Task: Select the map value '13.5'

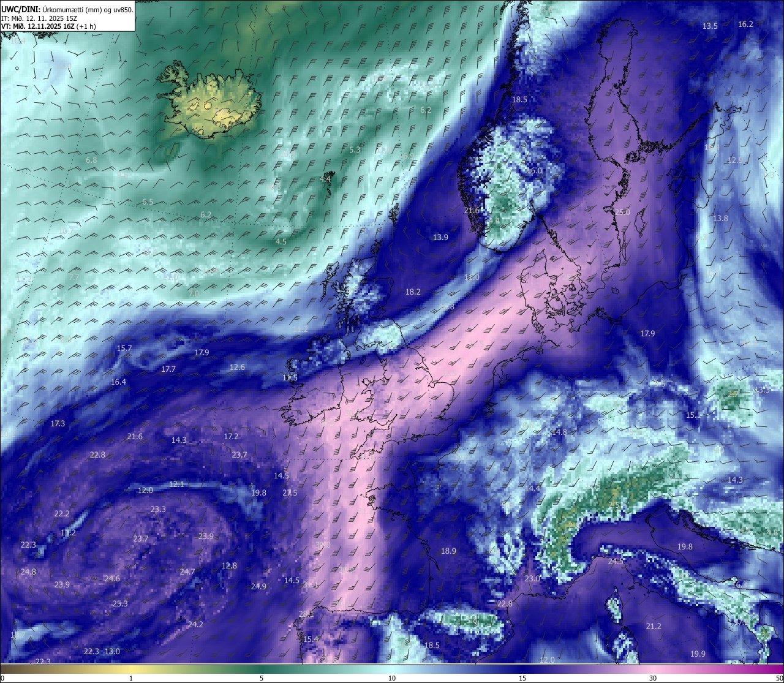Action: click(x=710, y=26)
